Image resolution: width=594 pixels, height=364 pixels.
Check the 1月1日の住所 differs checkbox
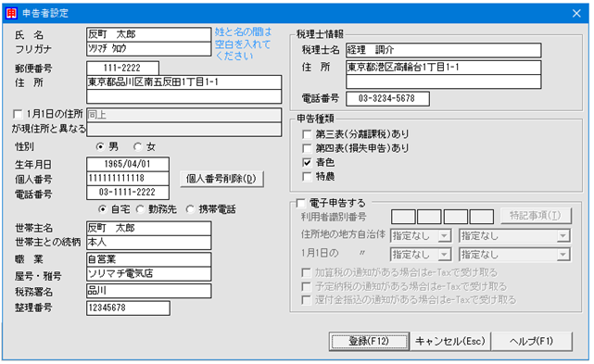click(18, 114)
